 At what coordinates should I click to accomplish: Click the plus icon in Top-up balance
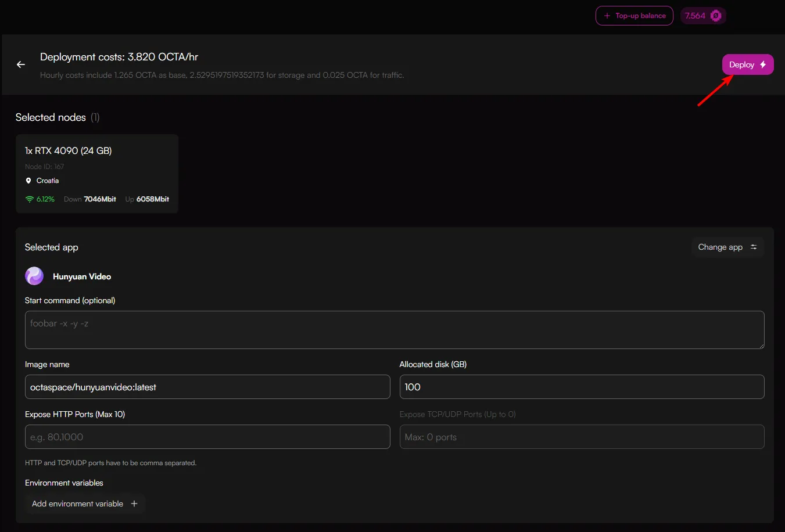coord(607,16)
